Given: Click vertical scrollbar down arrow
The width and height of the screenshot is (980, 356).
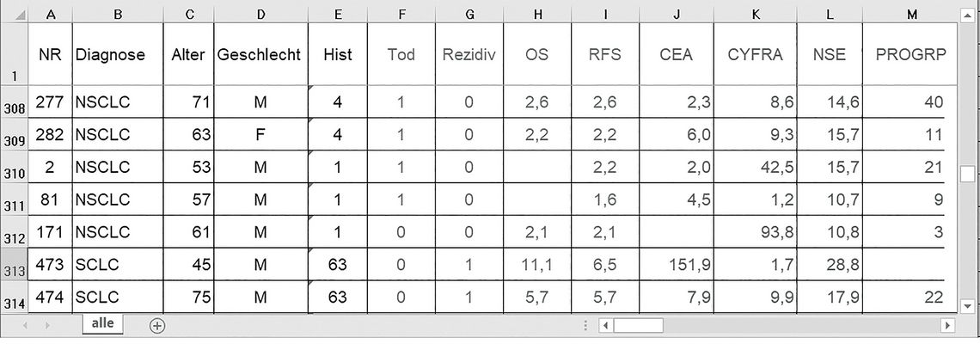Looking at the screenshot, I should (968, 306).
